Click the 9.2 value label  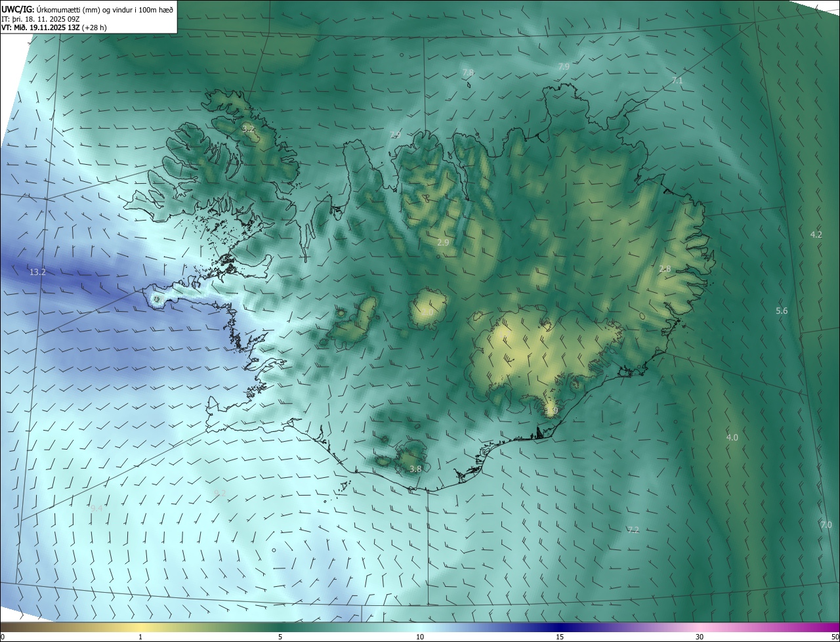(220, 493)
